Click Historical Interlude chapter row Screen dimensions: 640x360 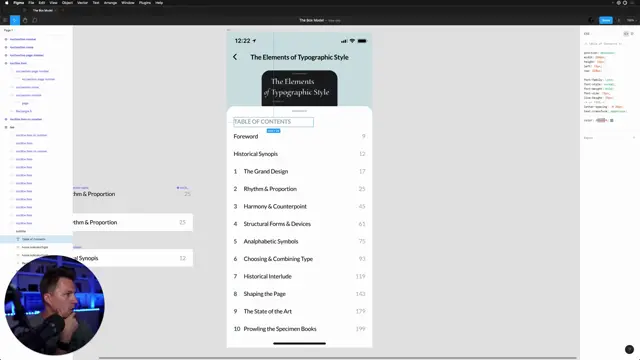[299, 276]
